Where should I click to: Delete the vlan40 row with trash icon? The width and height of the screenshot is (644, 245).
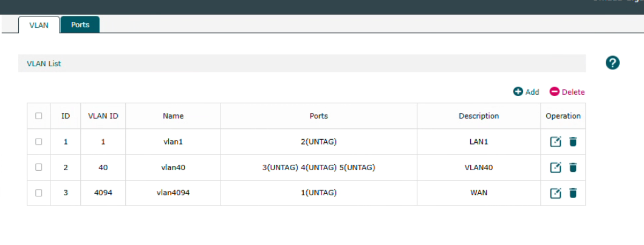click(x=572, y=168)
